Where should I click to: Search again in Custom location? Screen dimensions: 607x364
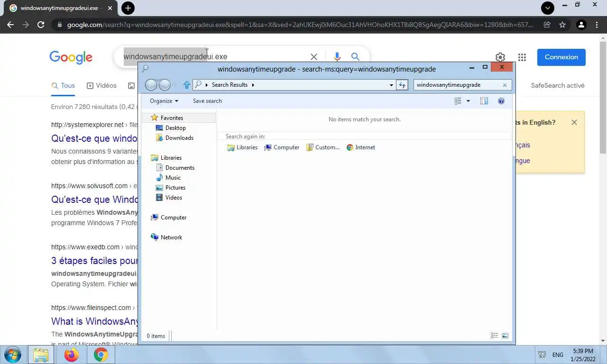[x=323, y=147]
